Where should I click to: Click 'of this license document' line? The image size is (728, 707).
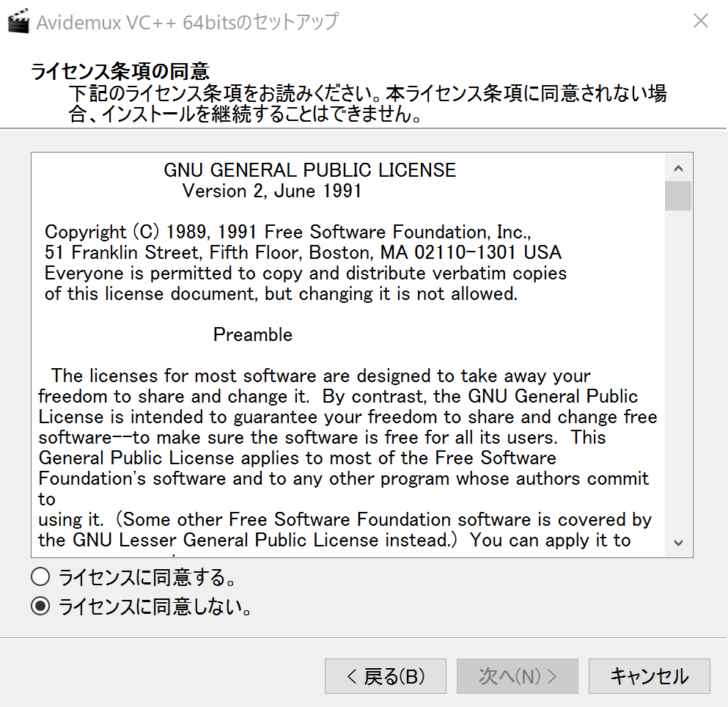[281, 293]
